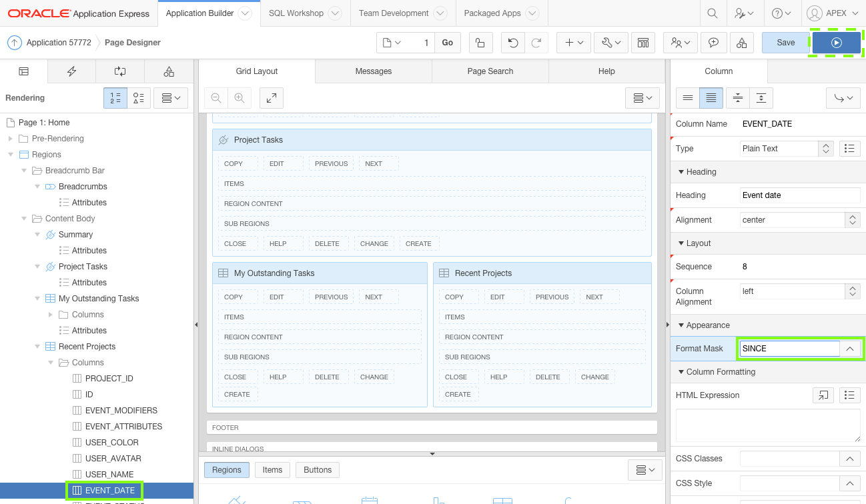
Task: Open the SQL Workshop menu
Action: pyautogui.click(x=296, y=13)
